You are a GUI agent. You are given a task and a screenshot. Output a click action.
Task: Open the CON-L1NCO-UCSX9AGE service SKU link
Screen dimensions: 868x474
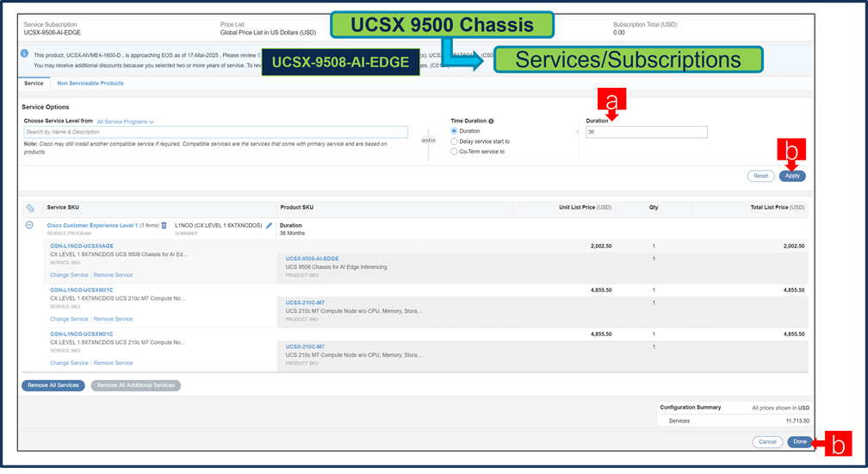coord(81,246)
